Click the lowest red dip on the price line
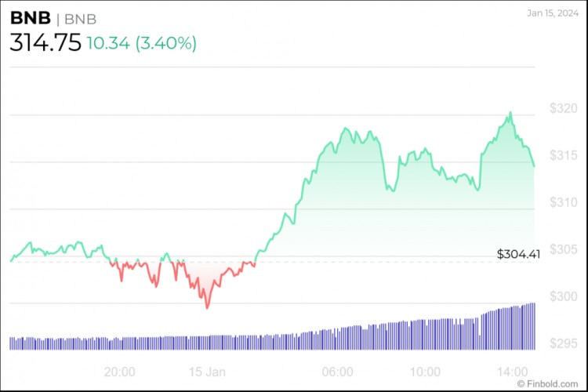The height and width of the screenshot is (392, 588). 207,308
